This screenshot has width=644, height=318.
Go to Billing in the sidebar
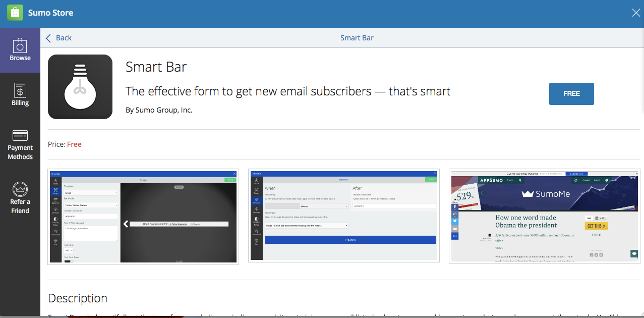pyautogui.click(x=20, y=95)
